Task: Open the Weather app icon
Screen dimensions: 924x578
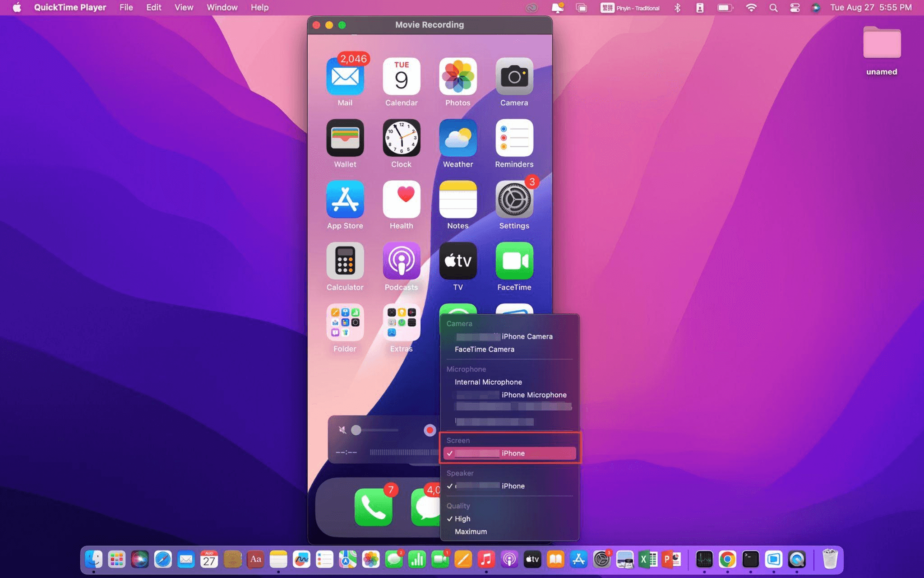Action: click(457, 138)
